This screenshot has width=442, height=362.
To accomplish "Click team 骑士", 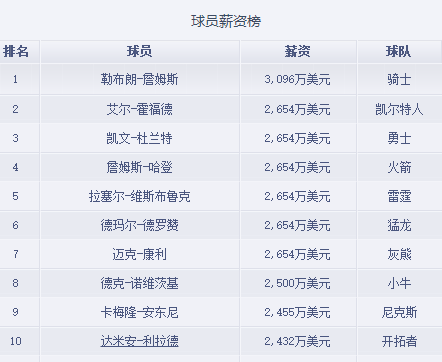I will click(399, 79).
